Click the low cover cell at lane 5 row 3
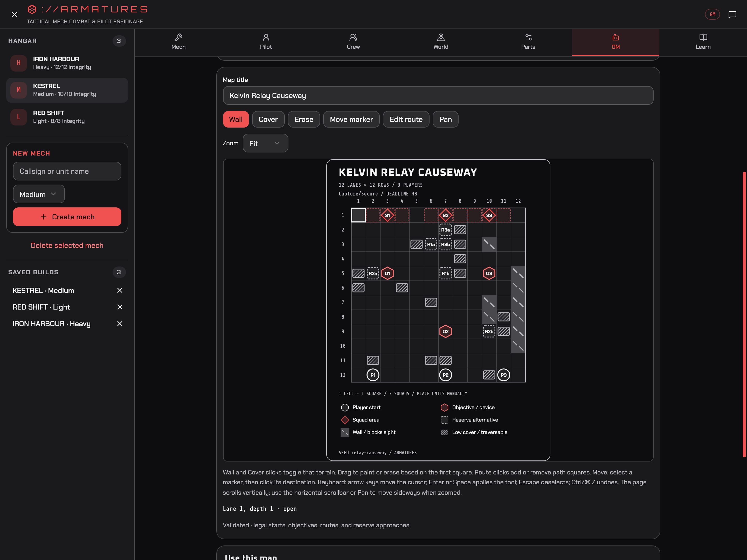Image resolution: width=747 pixels, height=560 pixels. click(416, 244)
